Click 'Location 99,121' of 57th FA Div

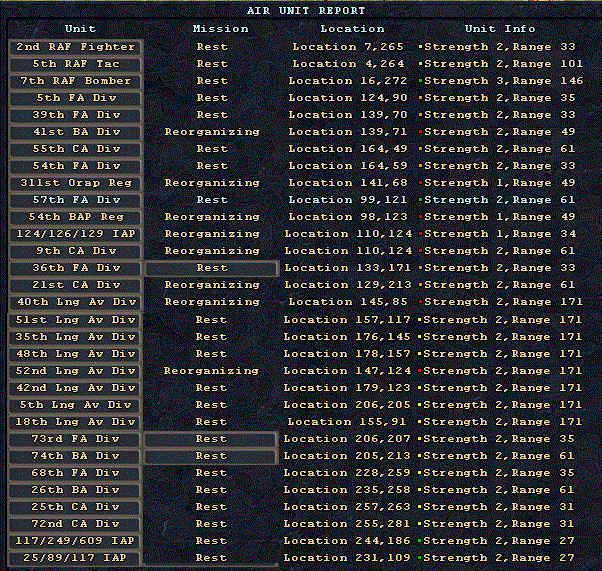coord(348,200)
